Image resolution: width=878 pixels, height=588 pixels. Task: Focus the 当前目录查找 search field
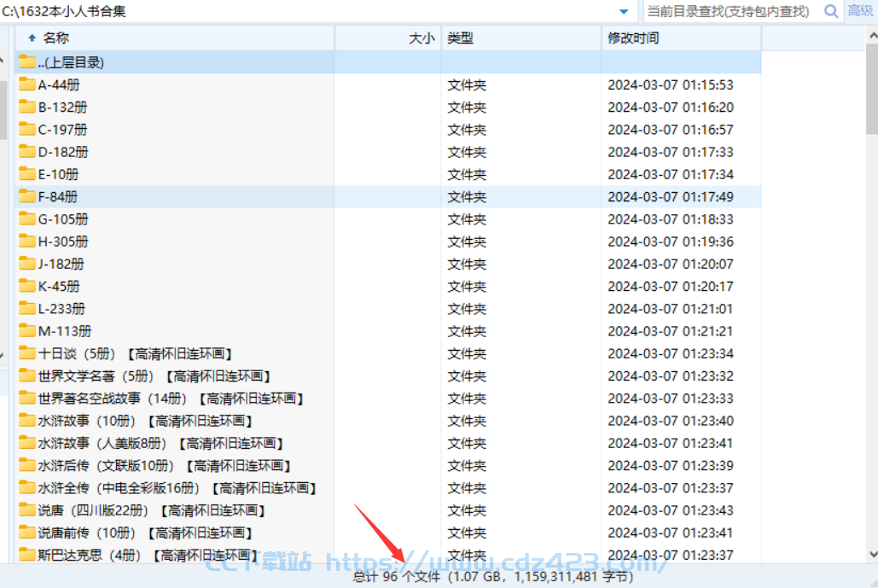(730, 11)
